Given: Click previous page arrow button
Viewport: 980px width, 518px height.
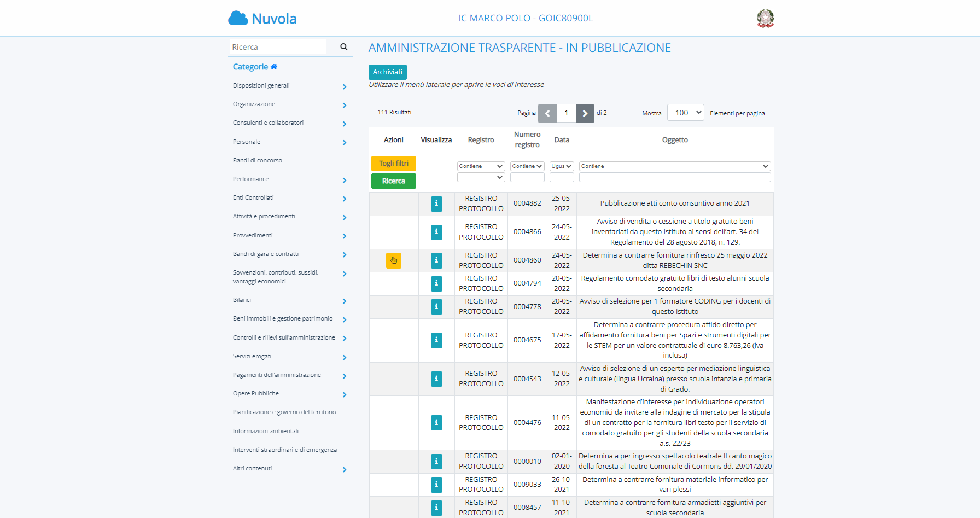Looking at the screenshot, I should (x=547, y=113).
